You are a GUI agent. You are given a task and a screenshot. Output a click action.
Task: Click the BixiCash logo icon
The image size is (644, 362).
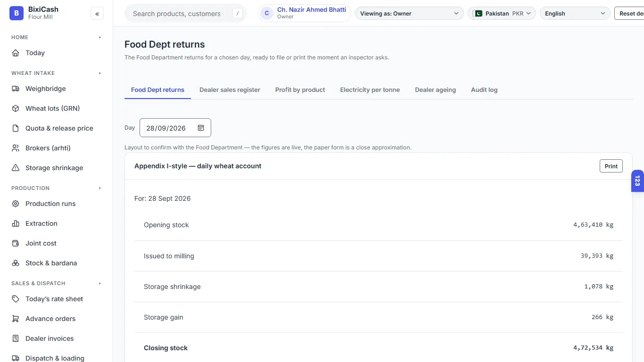(x=17, y=13)
